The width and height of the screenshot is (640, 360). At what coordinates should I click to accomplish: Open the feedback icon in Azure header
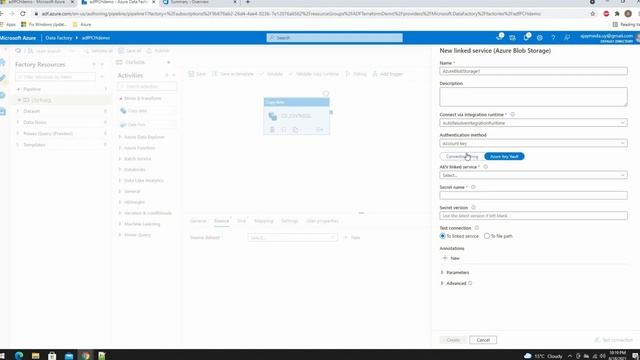pyautogui.click(x=567, y=38)
